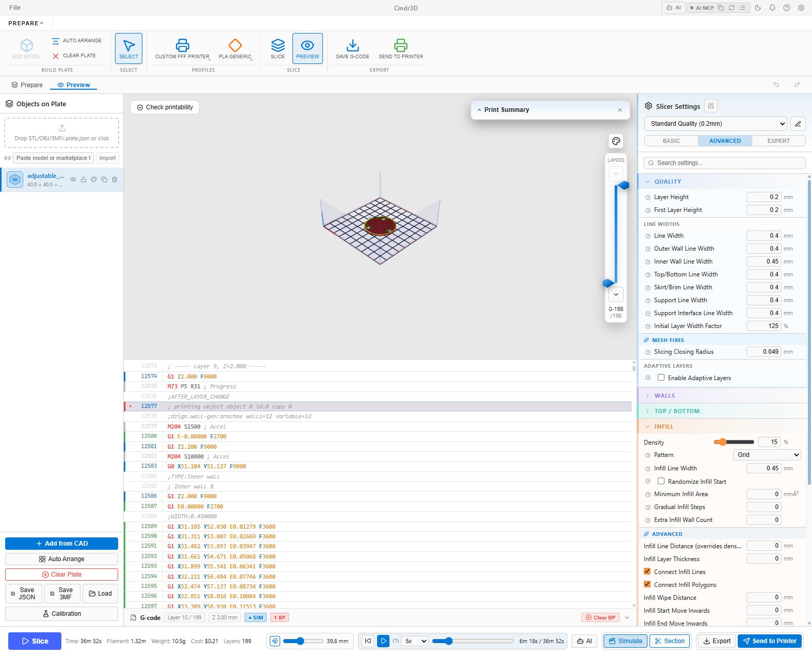Click the blue Slice button at bottom
812x655 pixels.
35,641
